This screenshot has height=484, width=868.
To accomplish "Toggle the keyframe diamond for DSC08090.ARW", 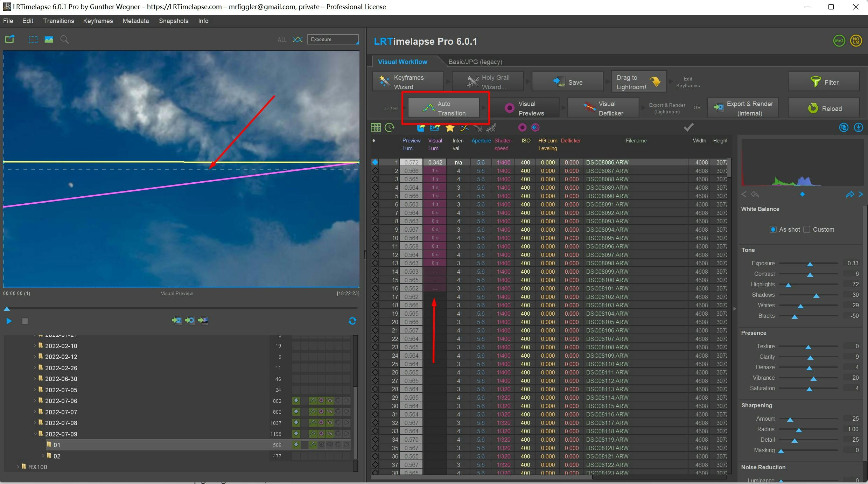I will coord(375,196).
